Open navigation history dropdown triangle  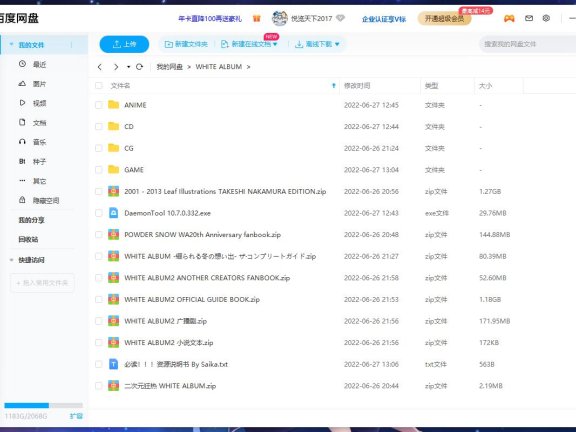pos(128,67)
